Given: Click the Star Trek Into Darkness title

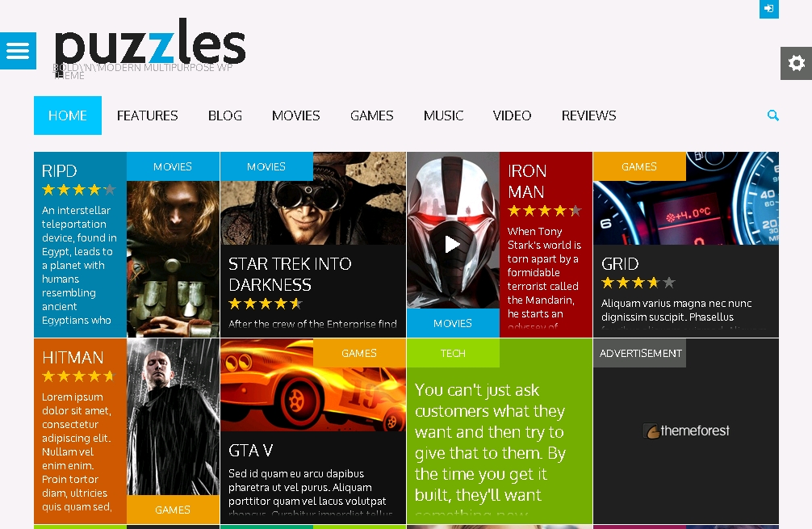Looking at the screenshot, I should [x=290, y=274].
